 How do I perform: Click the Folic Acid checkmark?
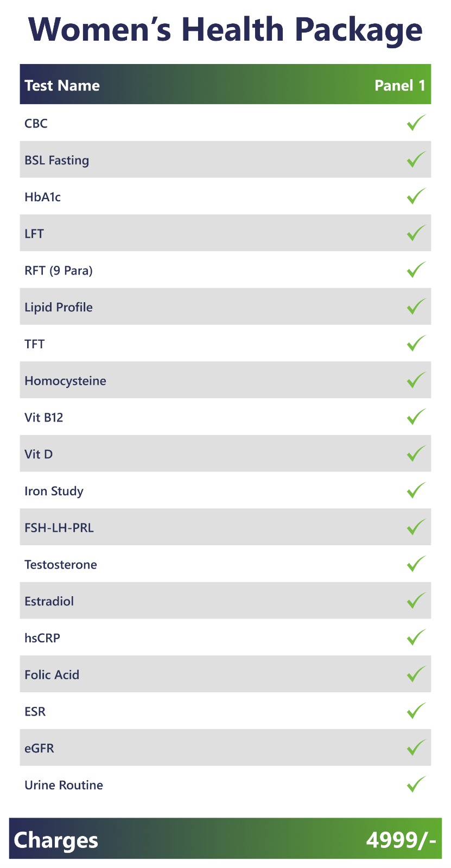(416, 674)
